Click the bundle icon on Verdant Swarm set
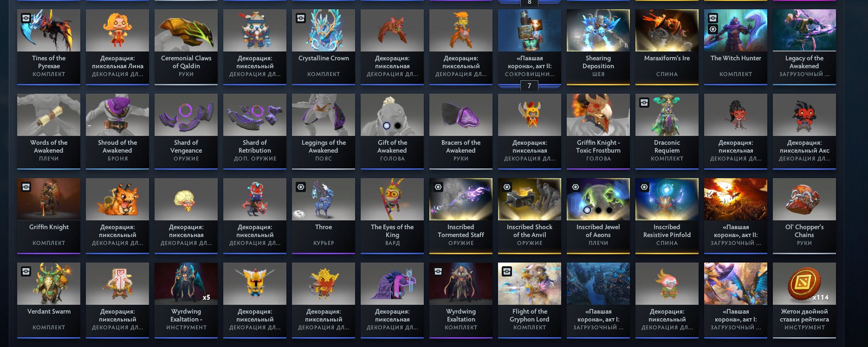 [x=26, y=271]
